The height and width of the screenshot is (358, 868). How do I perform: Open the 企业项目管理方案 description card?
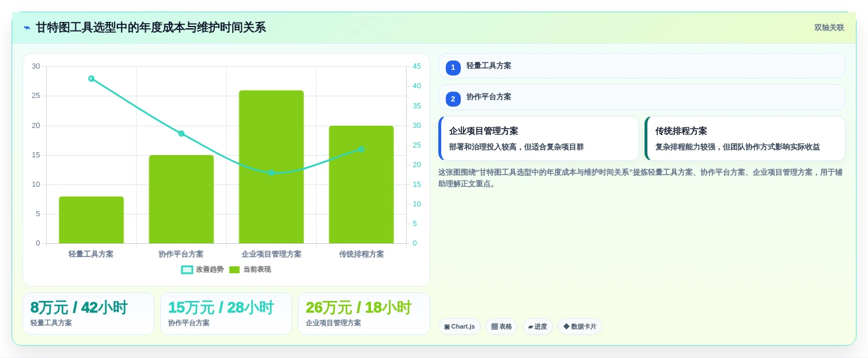point(539,138)
